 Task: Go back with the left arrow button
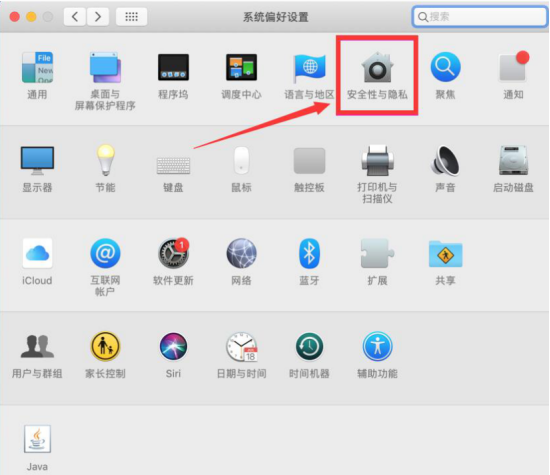tap(75, 16)
